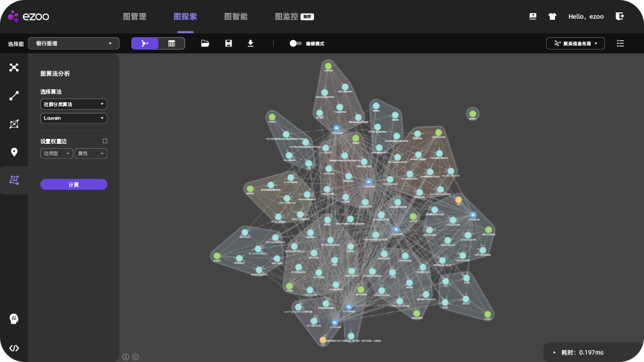Open the path analysis sidebar icon

point(14,96)
